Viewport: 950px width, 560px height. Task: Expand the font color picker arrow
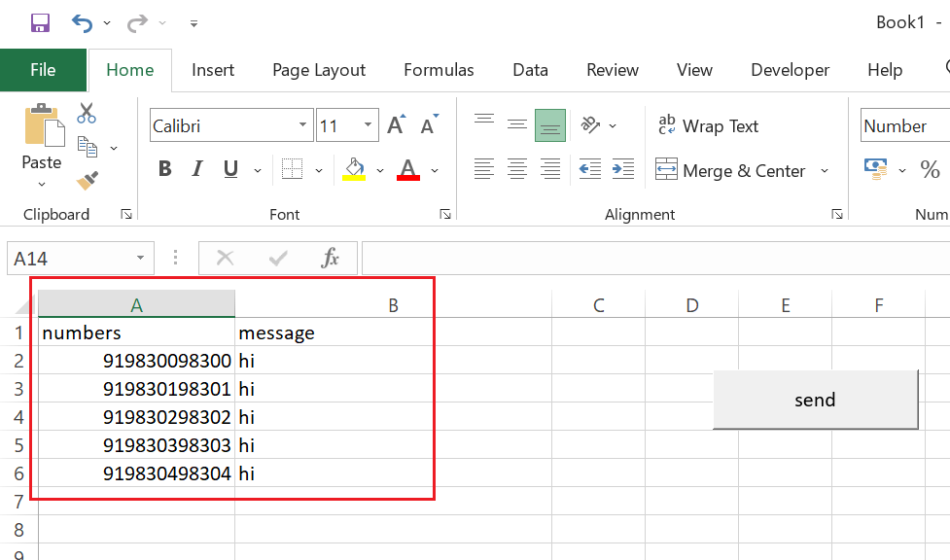click(435, 171)
